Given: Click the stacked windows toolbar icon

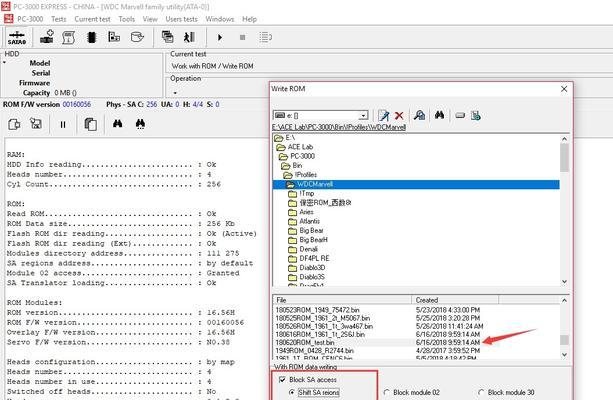Looking at the screenshot, I should (x=167, y=37).
